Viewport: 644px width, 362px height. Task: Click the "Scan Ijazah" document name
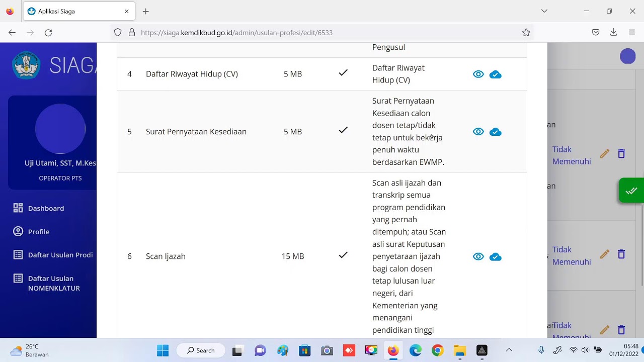point(166,256)
